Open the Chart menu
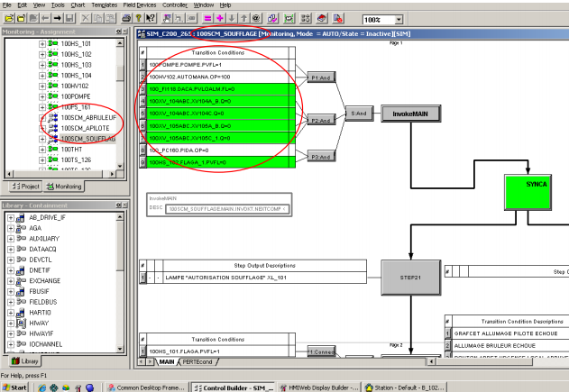The image size is (569, 392). click(78, 5)
